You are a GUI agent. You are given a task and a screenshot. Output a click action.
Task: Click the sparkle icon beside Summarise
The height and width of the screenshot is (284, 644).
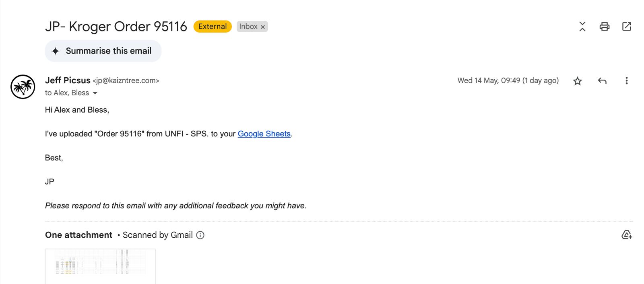56,51
